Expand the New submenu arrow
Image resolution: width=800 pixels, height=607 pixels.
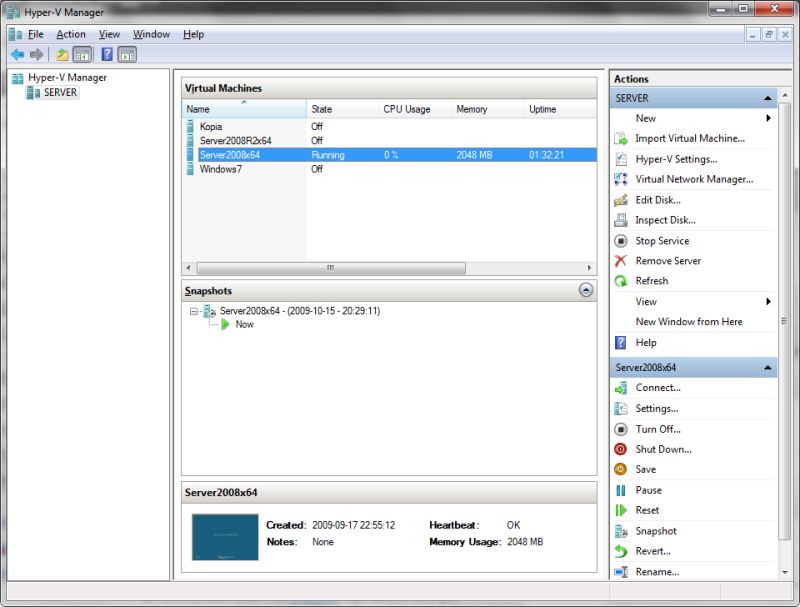tap(768, 118)
